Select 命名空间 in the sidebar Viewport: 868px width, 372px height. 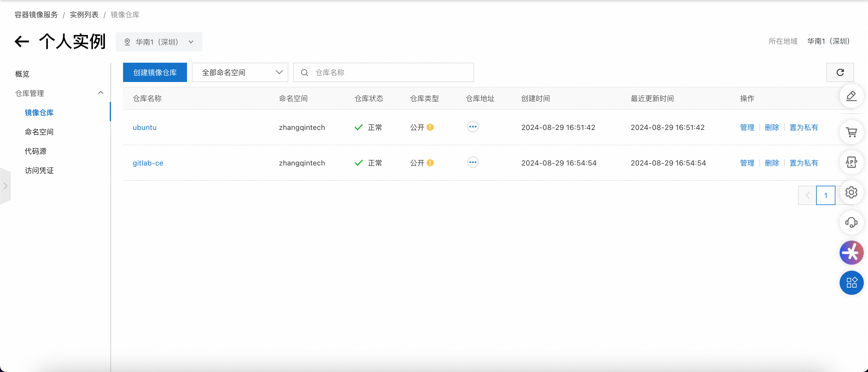(x=39, y=132)
